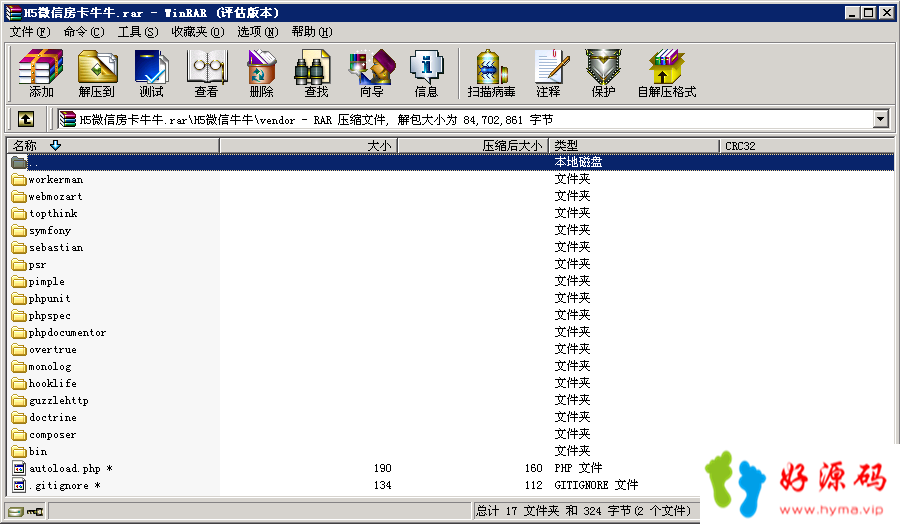Open the Help (帮助) menu
The height and width of the screenshot is (524, 900).
[x=312, y=32]
